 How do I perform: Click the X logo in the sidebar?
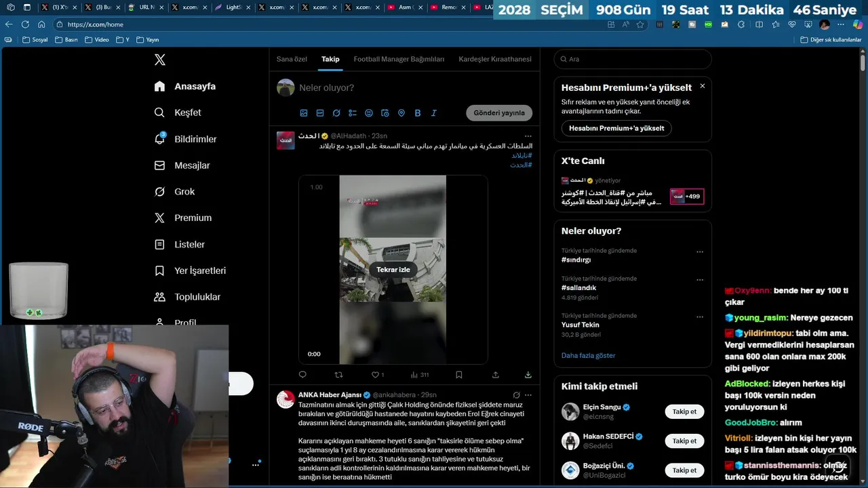click(x=160, y=60)
